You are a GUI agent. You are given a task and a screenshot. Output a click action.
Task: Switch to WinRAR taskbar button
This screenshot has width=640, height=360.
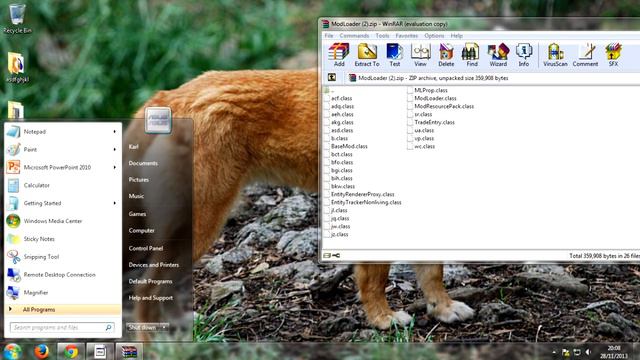129,351
